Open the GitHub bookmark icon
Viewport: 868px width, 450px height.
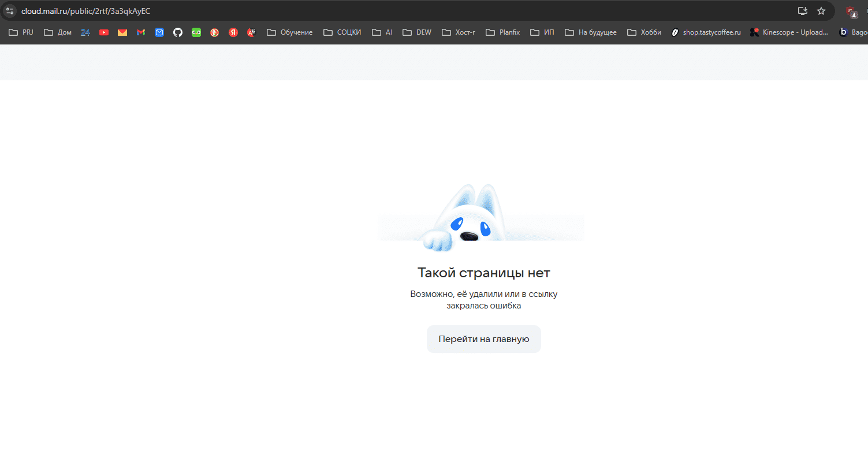click(x=178, y=32)
